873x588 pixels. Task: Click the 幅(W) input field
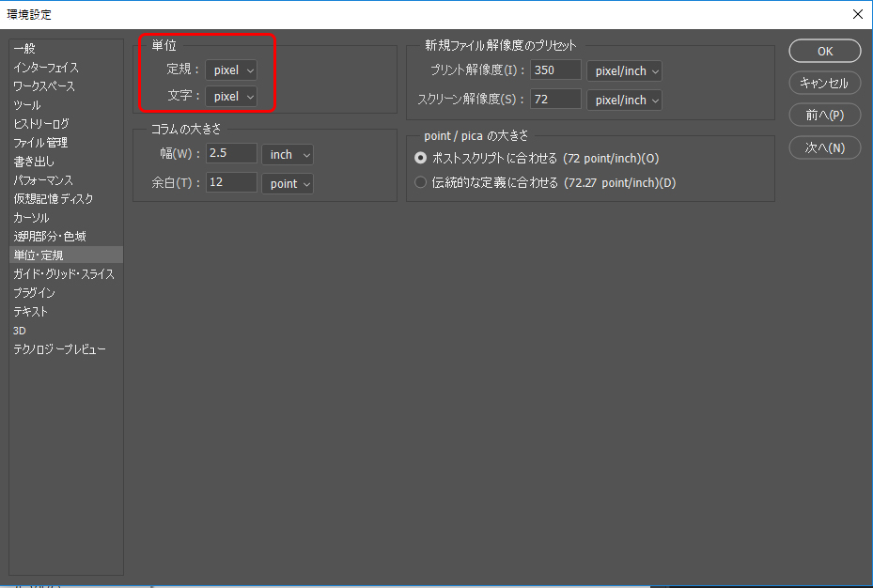pos(231,153)
